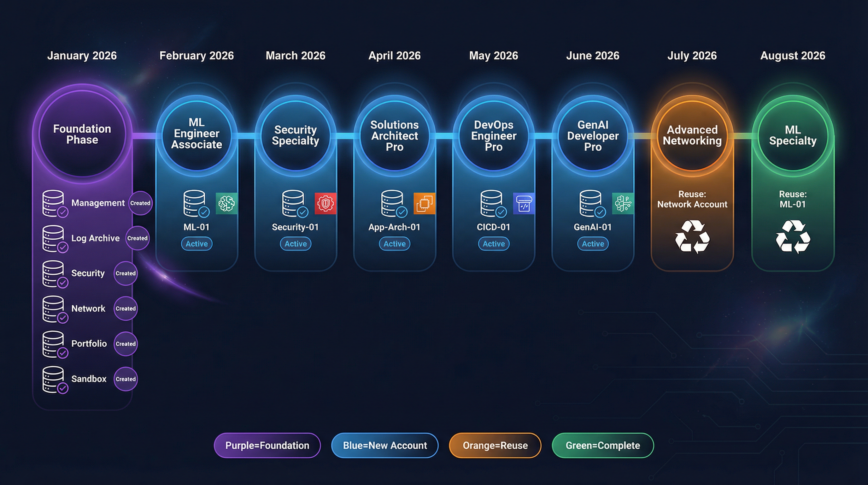Select the January 2026 timeline header
The height and width of the screenshot is (485, 868).
pyautogui.click(x=82, y=55)
